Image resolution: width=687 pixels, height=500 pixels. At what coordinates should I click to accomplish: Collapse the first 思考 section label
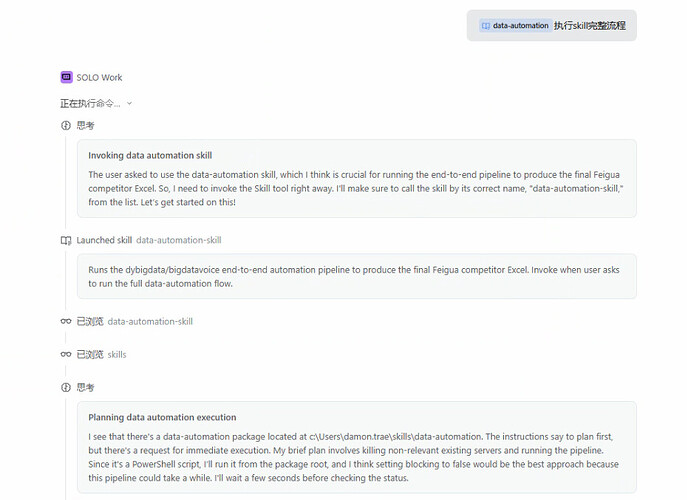(x=85, y=126)
